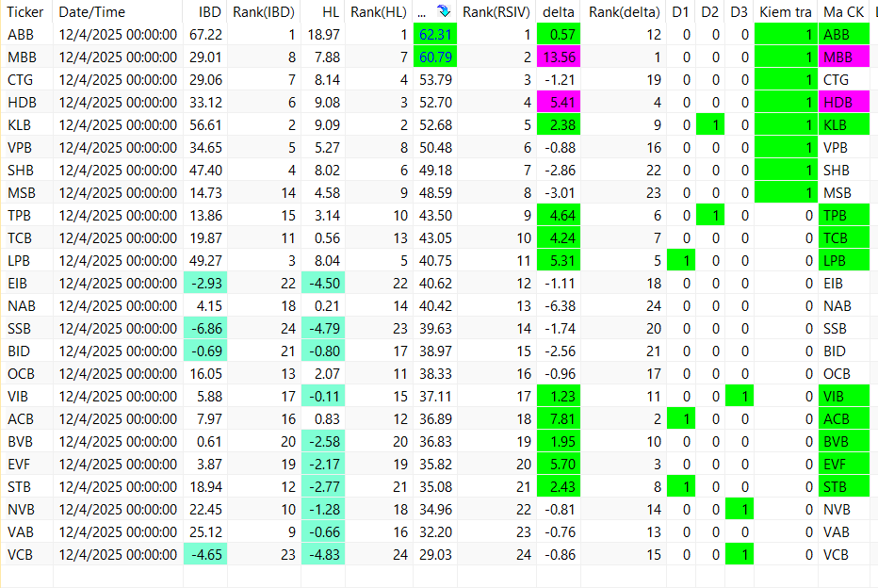878x588 pixels.
Task: Select MBB in the Ticker column
Action: (22, 57)
